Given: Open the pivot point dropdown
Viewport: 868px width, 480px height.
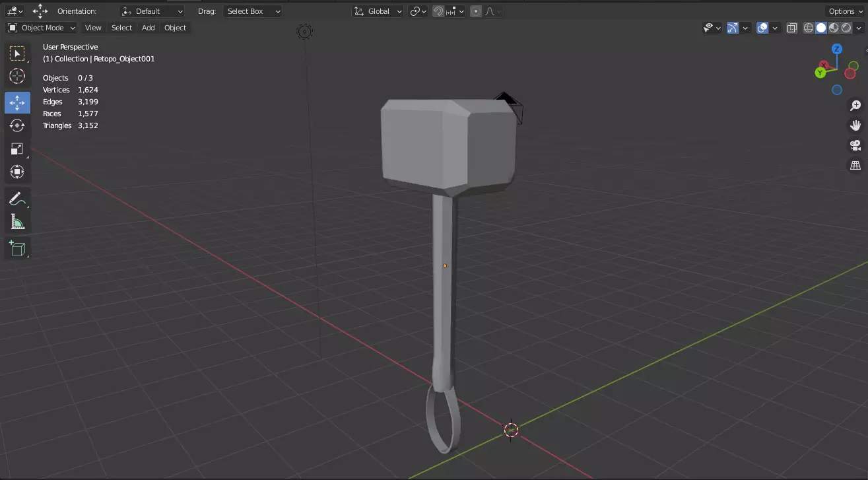Looking at the screenshot, I should pos(418,11).
